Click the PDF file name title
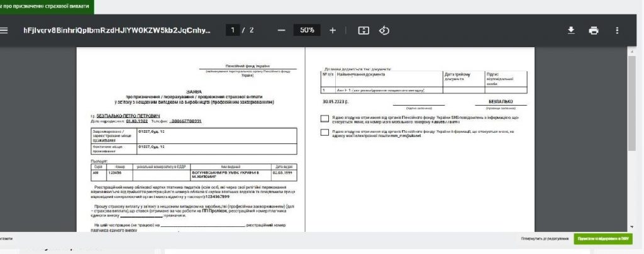The image size is (644, 254). (117, 30)
